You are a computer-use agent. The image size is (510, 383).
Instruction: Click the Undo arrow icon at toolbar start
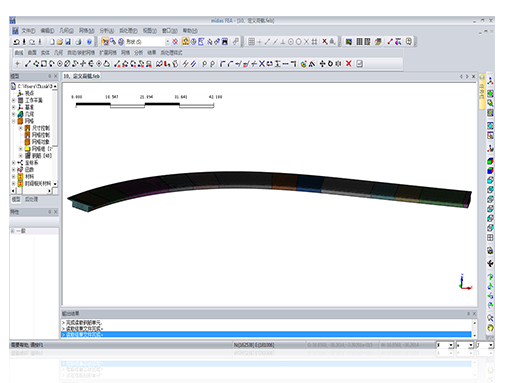click(x=16, y=42)
